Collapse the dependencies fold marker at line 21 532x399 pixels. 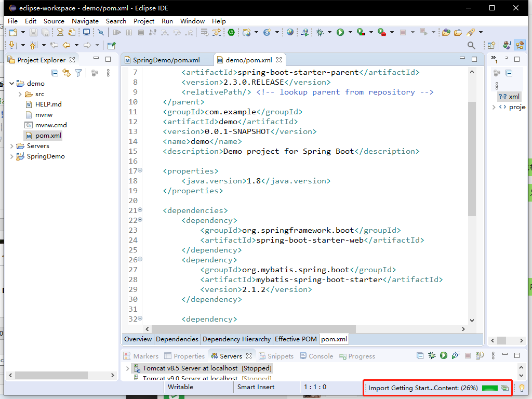[x=140, y=210]
